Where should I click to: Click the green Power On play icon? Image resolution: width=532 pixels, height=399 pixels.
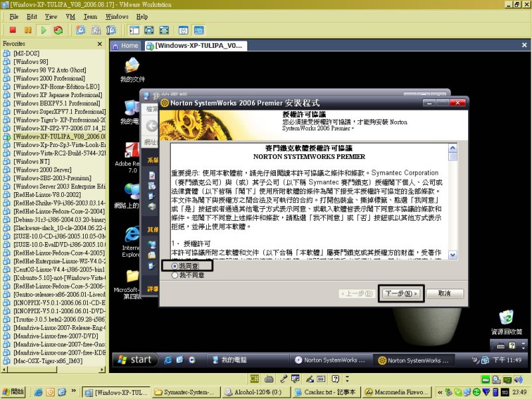(x=43, y=30)
